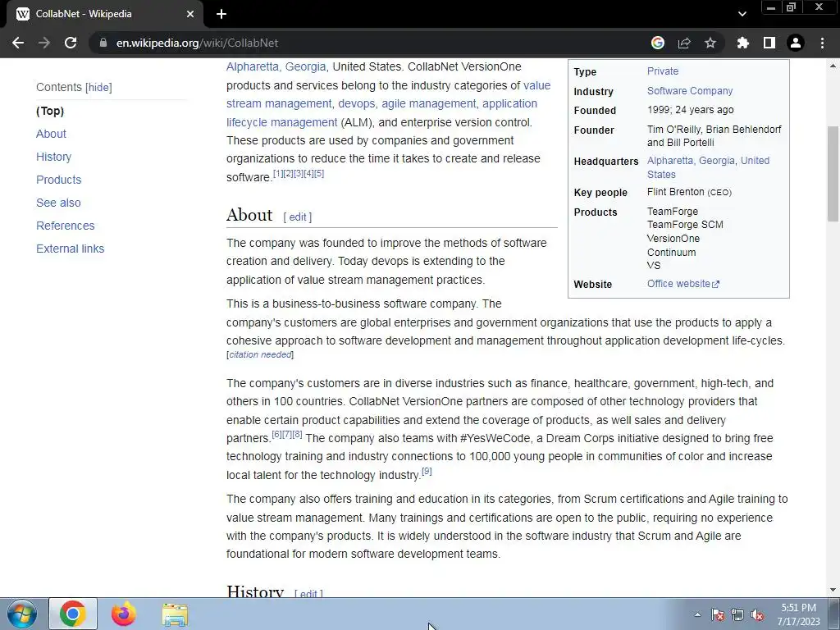Viewport: 840px width, 630px height.
Task: Toggle the browser side panel
Action: (x=769, y=43)
